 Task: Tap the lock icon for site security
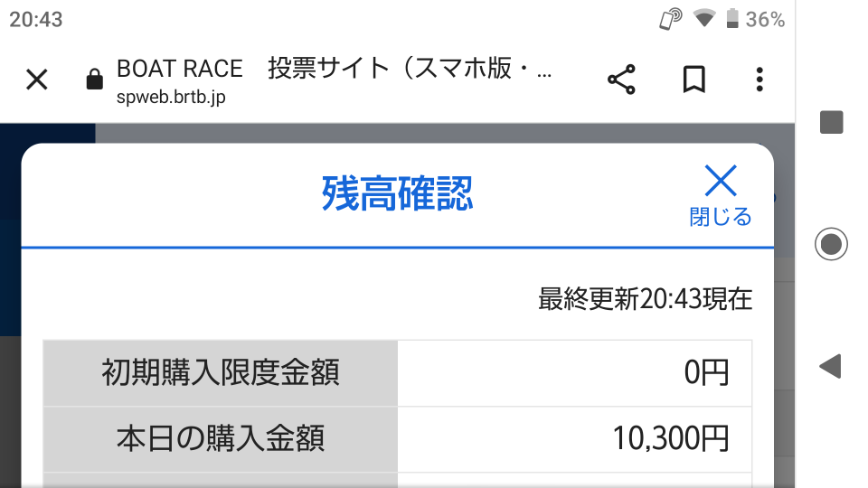point(95,80)
